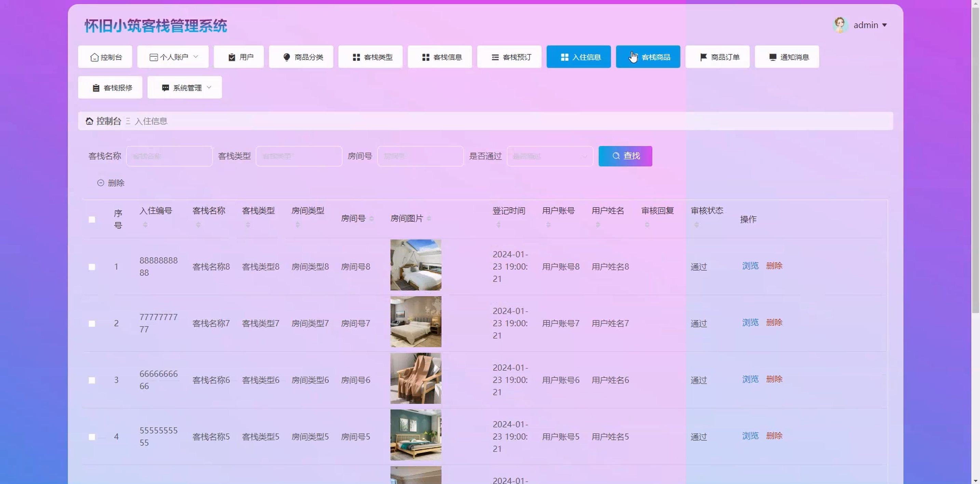Click the home icon in breadcrumb

tap(89, 121)
